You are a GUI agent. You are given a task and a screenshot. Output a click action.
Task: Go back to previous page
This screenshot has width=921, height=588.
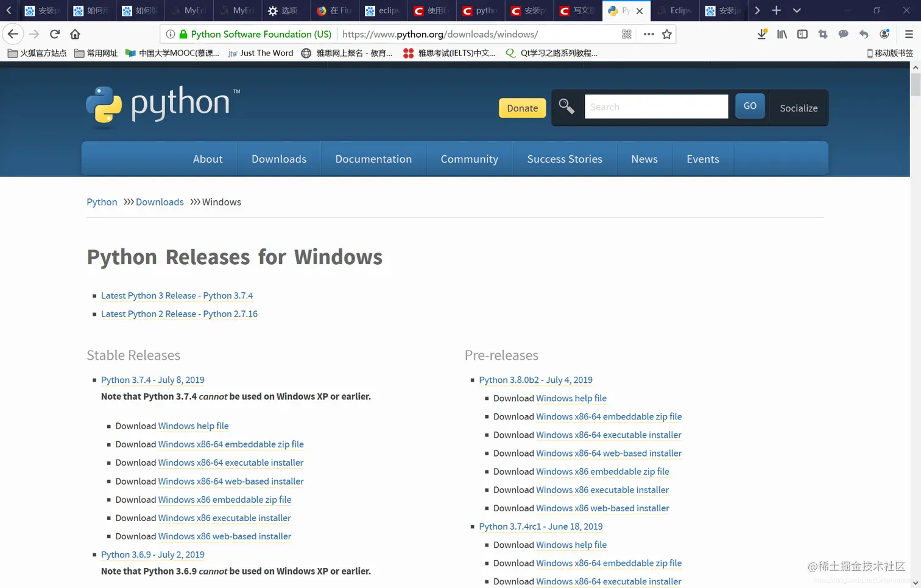click(13, 34)
